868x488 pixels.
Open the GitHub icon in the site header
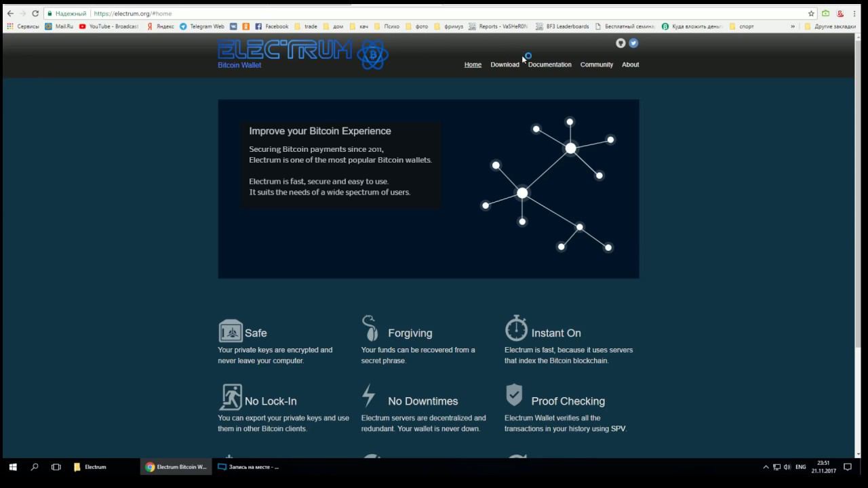(620, 43)
